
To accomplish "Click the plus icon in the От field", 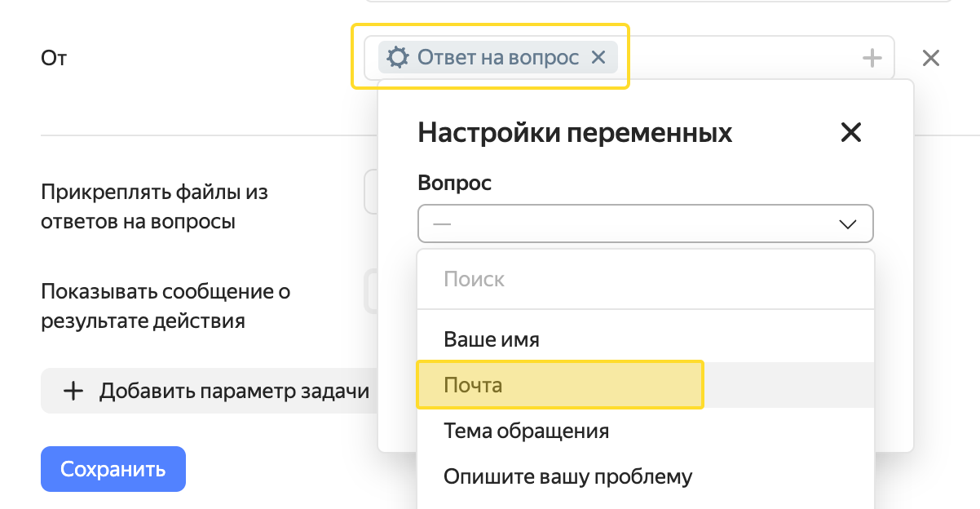I will (x=872, y=58).
